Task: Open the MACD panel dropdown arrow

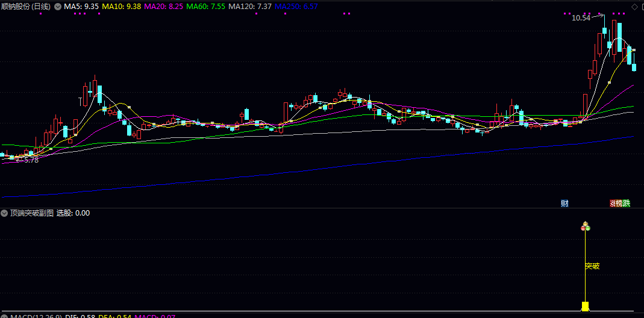Action: 4,316
